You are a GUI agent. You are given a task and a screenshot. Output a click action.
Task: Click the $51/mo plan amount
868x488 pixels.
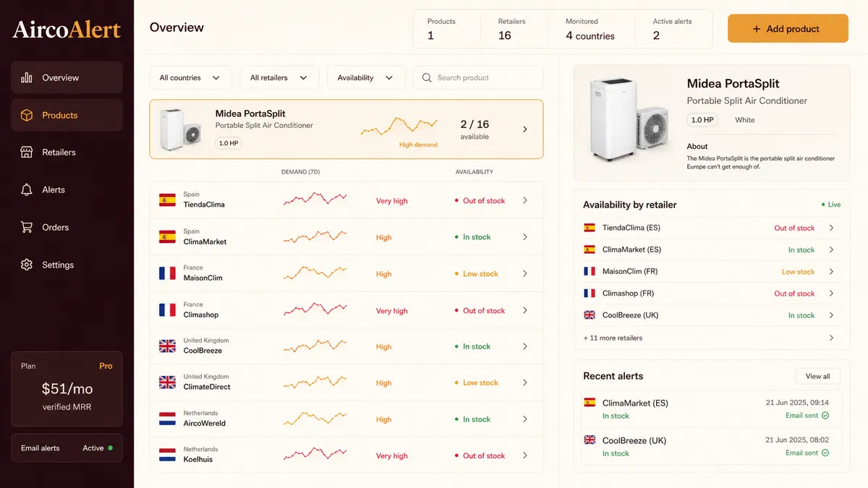(x=67, y=389)
